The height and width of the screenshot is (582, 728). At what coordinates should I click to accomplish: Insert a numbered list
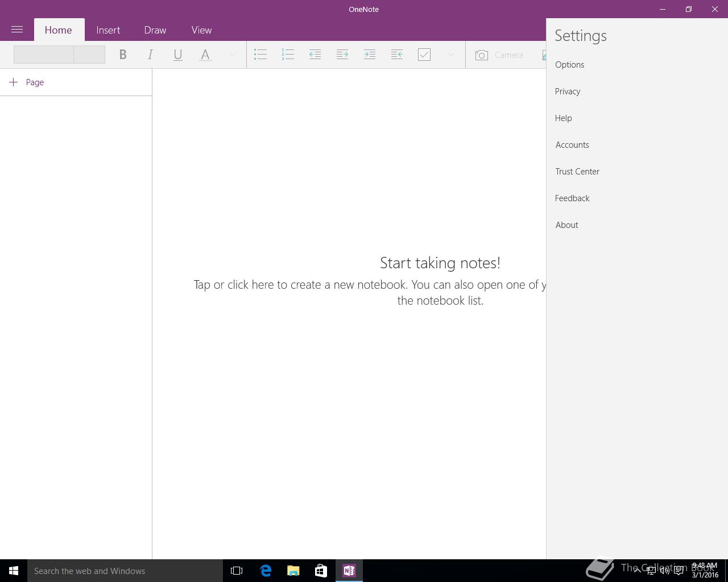pyautogui.click(x=288, y=55)
